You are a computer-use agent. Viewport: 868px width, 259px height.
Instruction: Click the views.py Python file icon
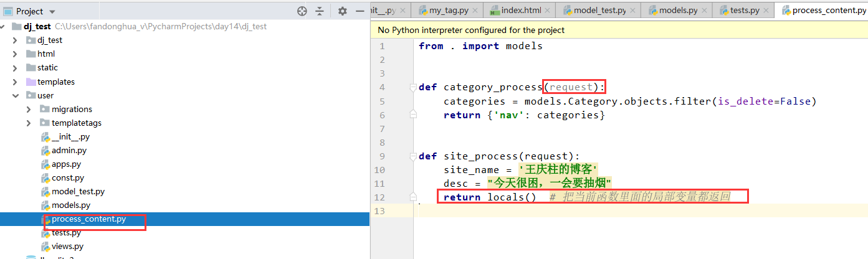click(45, 246)
